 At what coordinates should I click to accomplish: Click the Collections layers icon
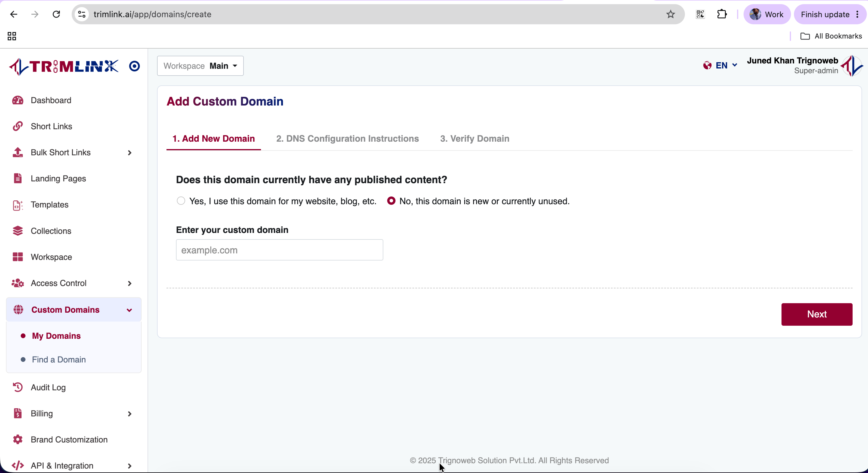point(17,231)
